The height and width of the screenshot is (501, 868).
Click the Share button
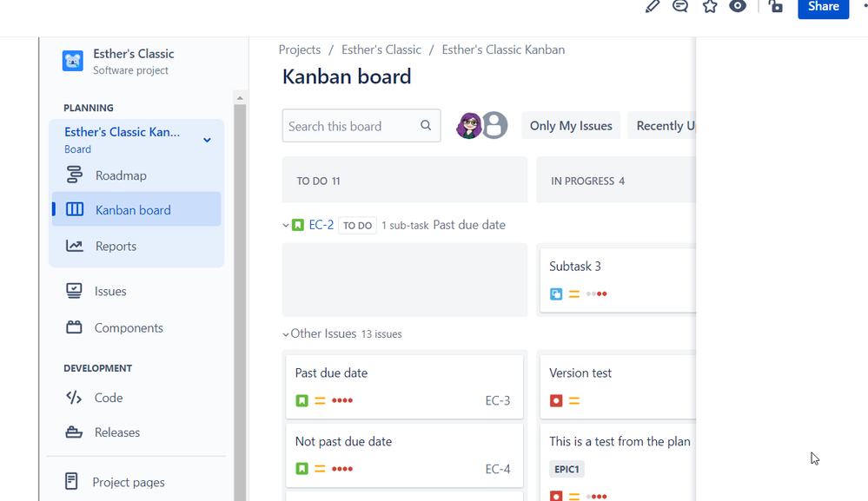point(822,7)
